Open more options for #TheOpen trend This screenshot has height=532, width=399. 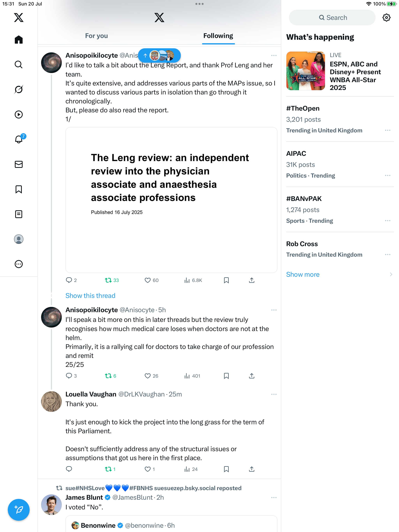pos(388,130)
